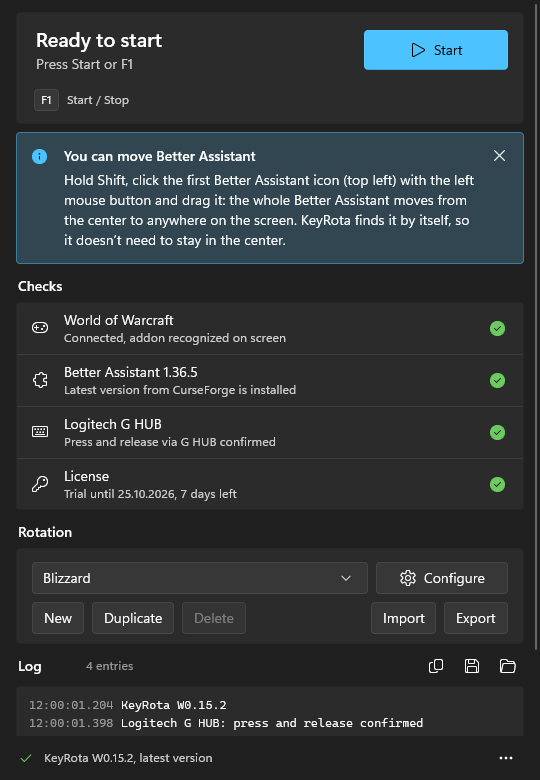Click the disabled Delete button
Viewport: 540px width, 780px height.
click(x=214, y=618)
